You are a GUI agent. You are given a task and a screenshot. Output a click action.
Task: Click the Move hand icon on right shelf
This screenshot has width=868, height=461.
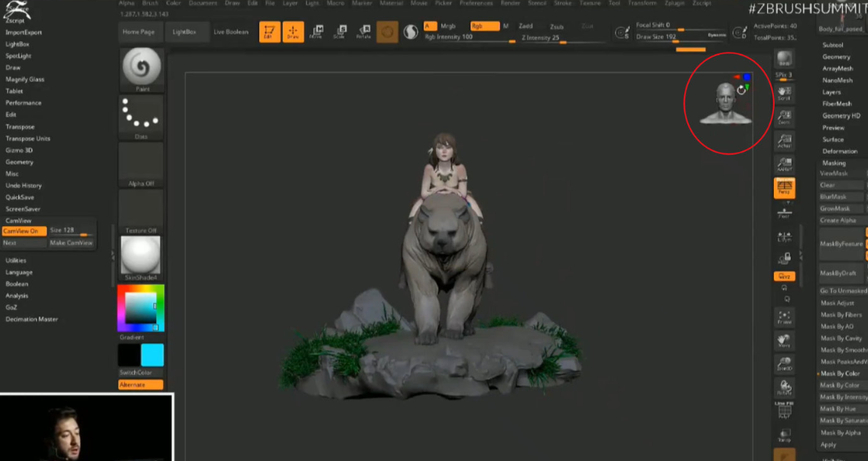click(784, 341)
